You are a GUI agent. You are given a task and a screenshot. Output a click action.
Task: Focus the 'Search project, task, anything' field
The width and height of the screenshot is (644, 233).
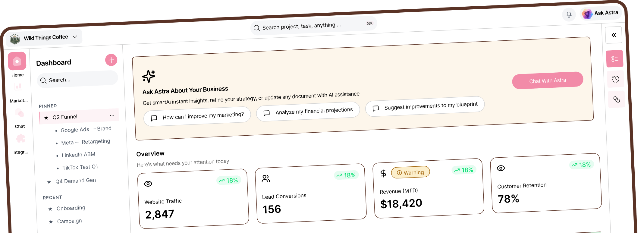[313, 26]
